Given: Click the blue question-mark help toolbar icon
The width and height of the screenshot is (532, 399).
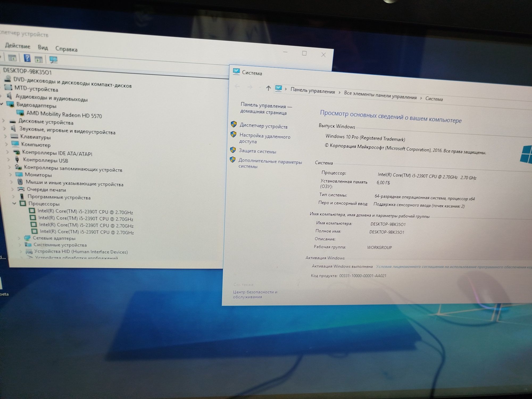Looking at the screenshot, I should click(x=27, y=58).
